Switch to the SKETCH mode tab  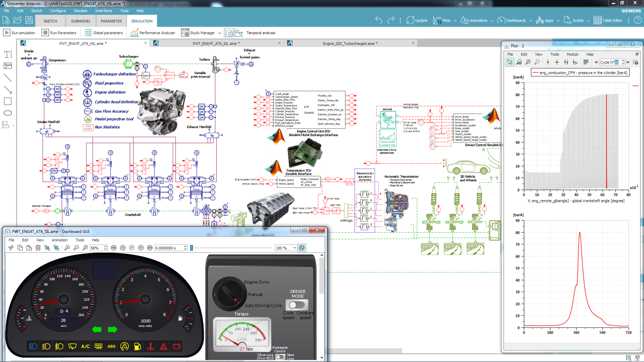coord(50,21)
